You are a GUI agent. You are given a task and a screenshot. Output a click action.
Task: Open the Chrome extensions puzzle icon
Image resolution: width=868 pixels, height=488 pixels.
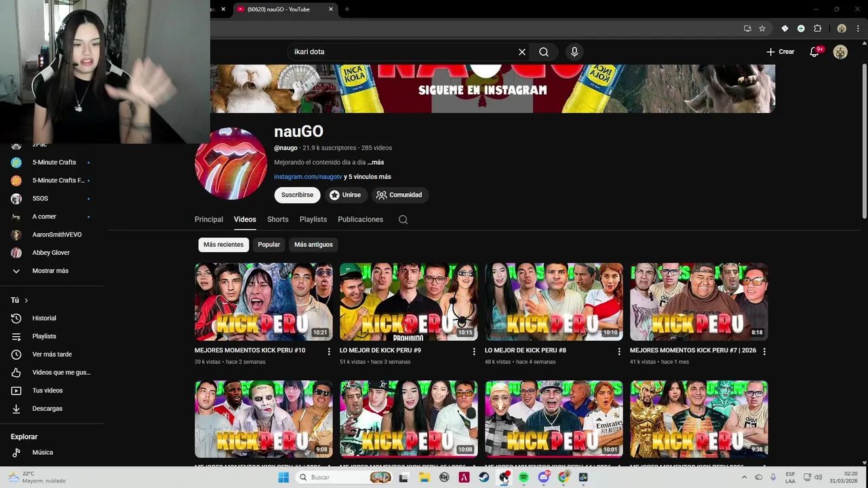(817, 28)
